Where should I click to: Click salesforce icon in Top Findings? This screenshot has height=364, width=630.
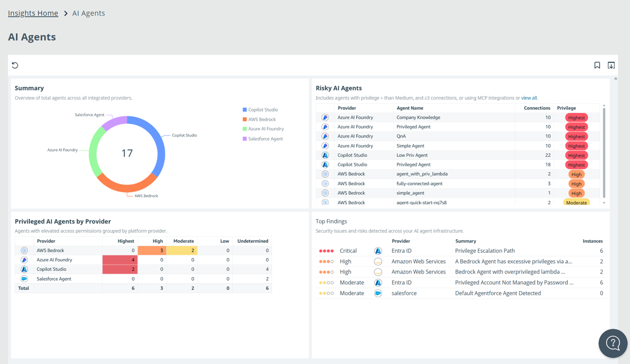(378, 293)
